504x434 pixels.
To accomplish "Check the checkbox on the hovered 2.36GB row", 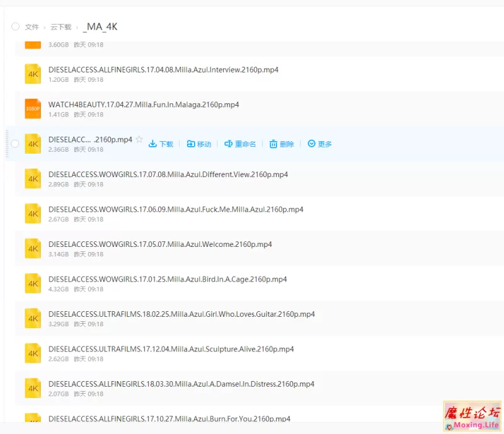I will (15, 144).
